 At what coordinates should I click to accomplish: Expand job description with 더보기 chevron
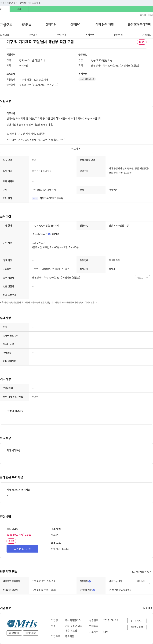coord(76,149)
